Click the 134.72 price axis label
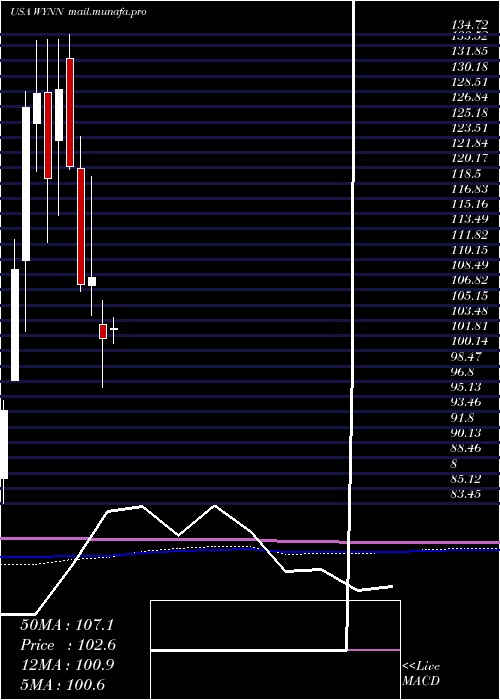The image size is (500, 700). [x=472, y=25]
